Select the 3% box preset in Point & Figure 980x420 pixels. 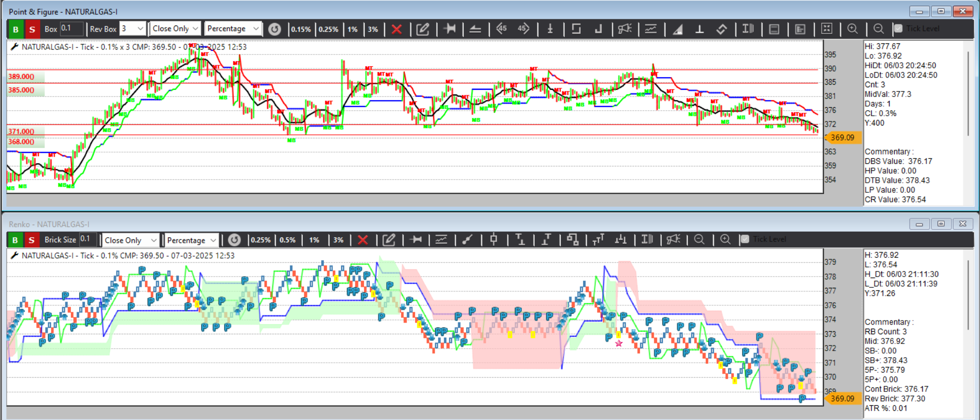(373, 29)
